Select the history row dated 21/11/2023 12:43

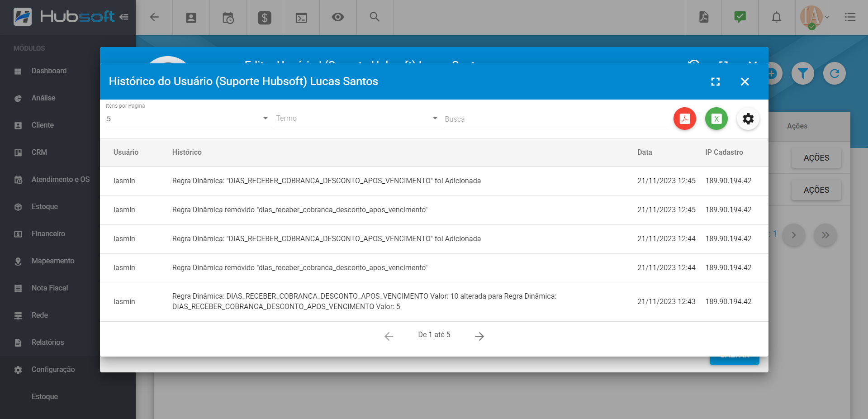434,302
